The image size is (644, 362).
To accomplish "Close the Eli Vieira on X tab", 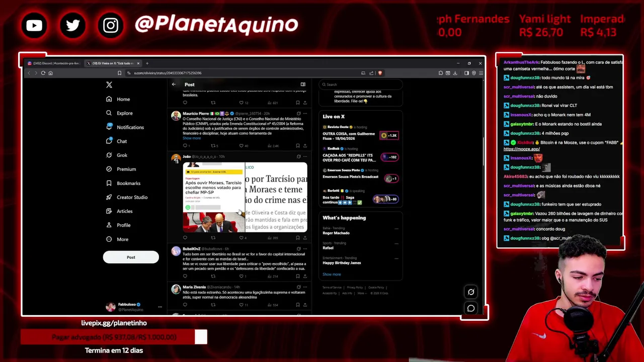I will [138, 63].
